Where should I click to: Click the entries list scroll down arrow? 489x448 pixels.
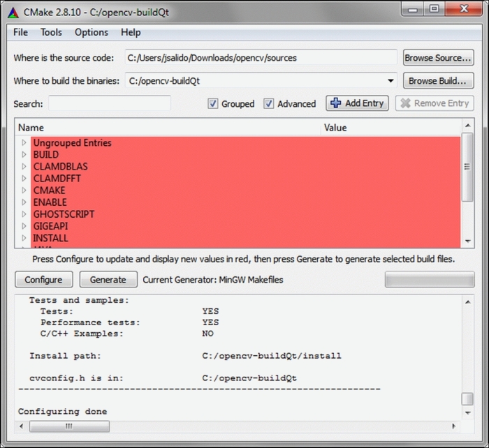tap(467, 241)
